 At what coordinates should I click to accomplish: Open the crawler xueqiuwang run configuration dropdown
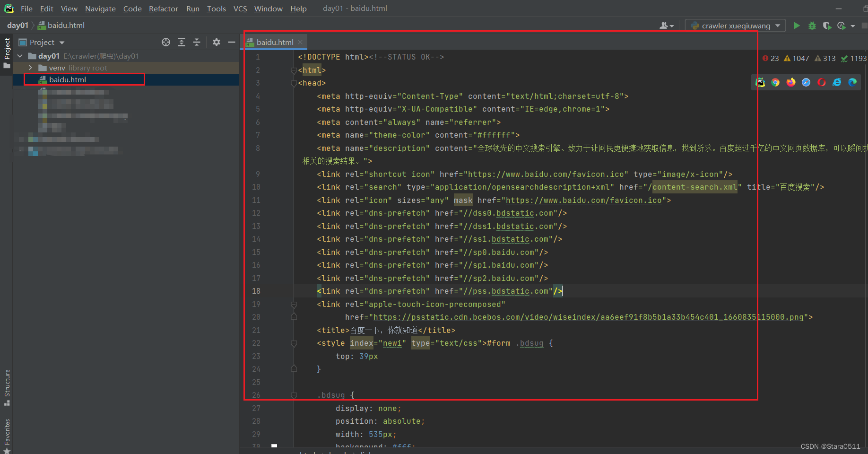pos(736,26)
